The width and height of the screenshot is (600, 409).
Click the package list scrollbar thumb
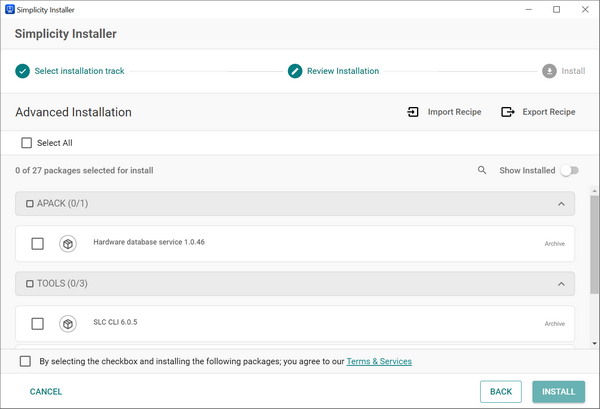click(594, 245)
